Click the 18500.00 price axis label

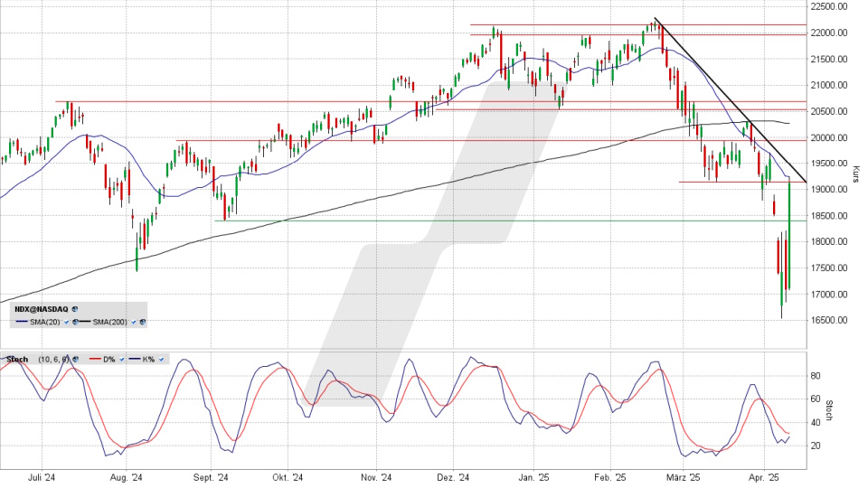pyautogui.click(x=829, y=216)
